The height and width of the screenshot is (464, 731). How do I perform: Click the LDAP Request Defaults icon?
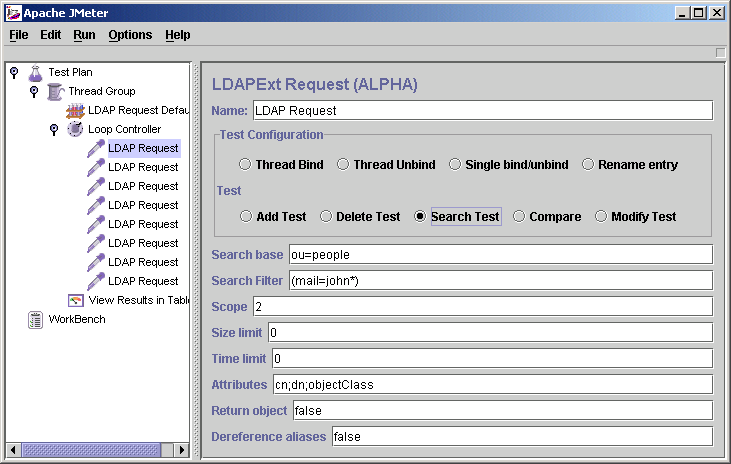point(75,110)
